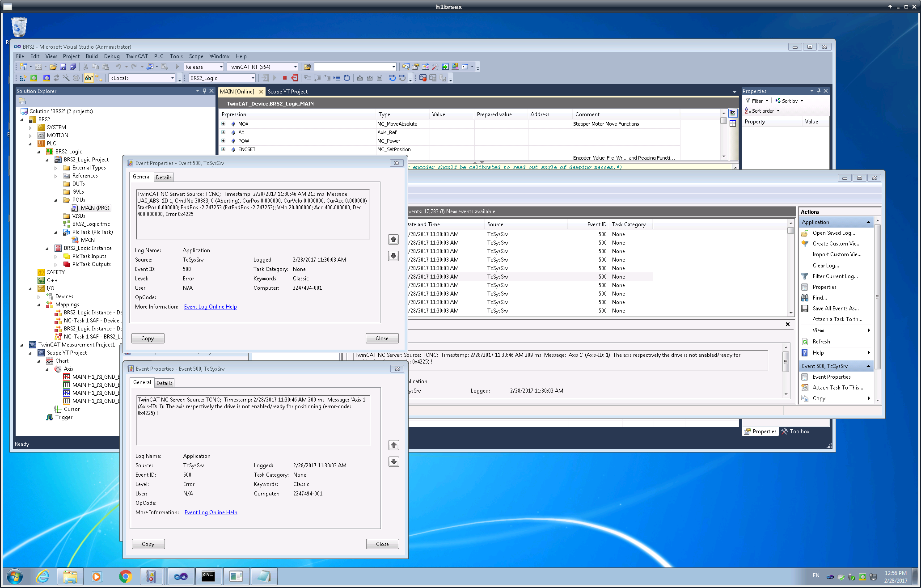Click the Save All toolbar icon
Viewport: 921px width, 588px height.
72,67
